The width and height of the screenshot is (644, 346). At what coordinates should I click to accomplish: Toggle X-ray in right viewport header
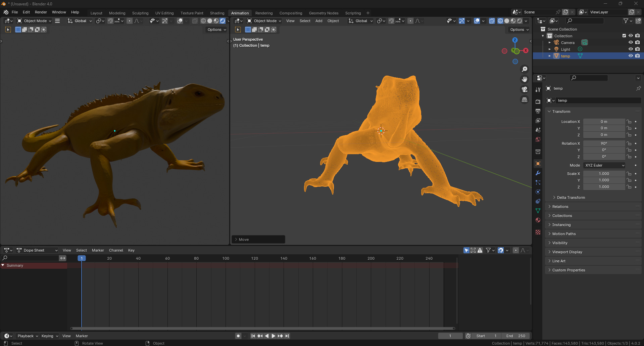point(492,21)
